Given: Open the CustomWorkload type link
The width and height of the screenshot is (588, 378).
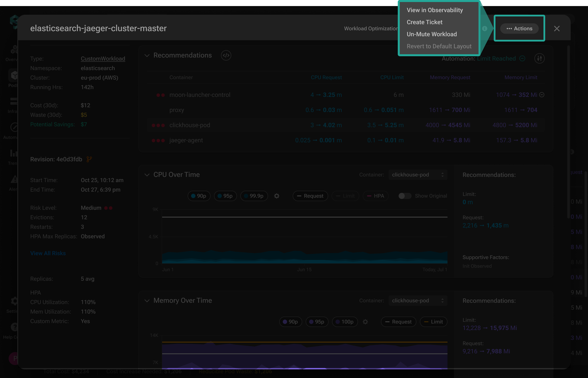Looking at the screenshot, I should tap(103, 59).
